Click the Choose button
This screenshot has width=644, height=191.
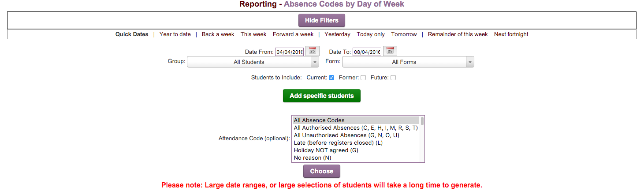[x=322, y=171]
